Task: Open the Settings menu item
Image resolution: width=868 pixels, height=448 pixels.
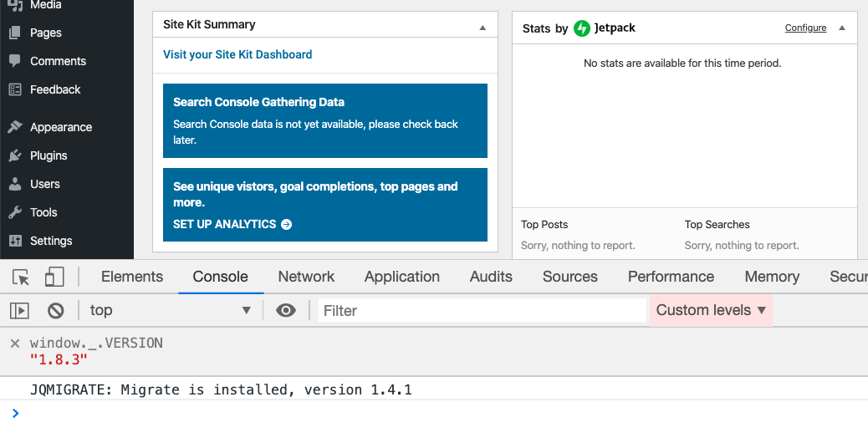Action: click(x=51, y=241)
